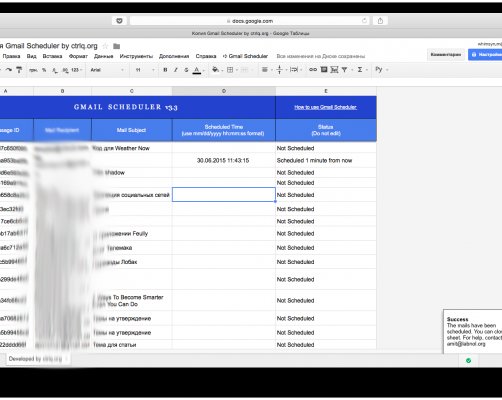The width and height of the screenshot is (502, 400).
Task: Click the 'Mail Subject' header cell
Action: click(x=132, y=130)
